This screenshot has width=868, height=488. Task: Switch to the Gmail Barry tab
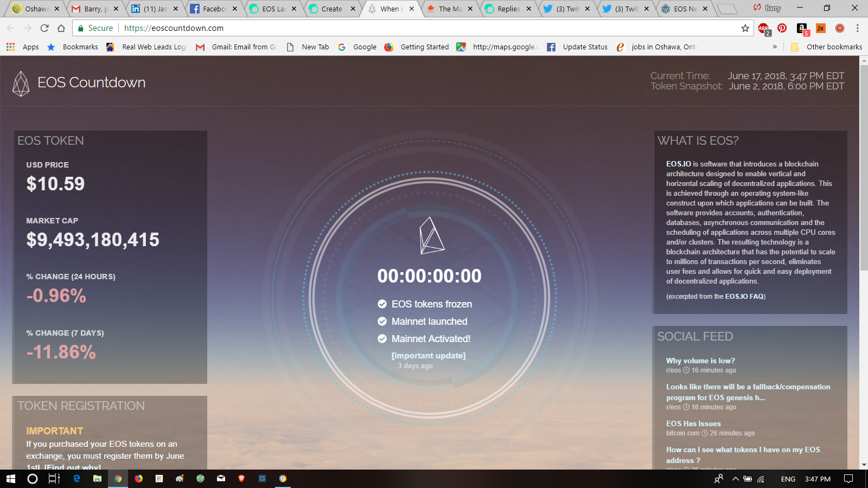pos(95,9)
